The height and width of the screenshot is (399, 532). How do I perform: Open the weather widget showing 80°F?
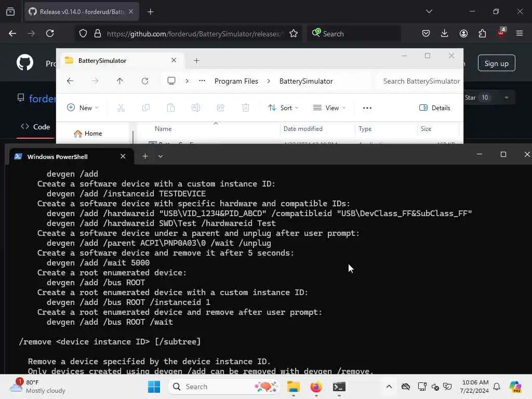pyautogui.click(x=37, y=387)
